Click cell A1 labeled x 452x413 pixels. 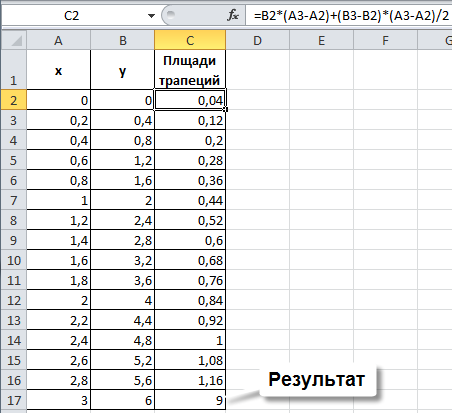pyautogui.click(x=58, y=70)
